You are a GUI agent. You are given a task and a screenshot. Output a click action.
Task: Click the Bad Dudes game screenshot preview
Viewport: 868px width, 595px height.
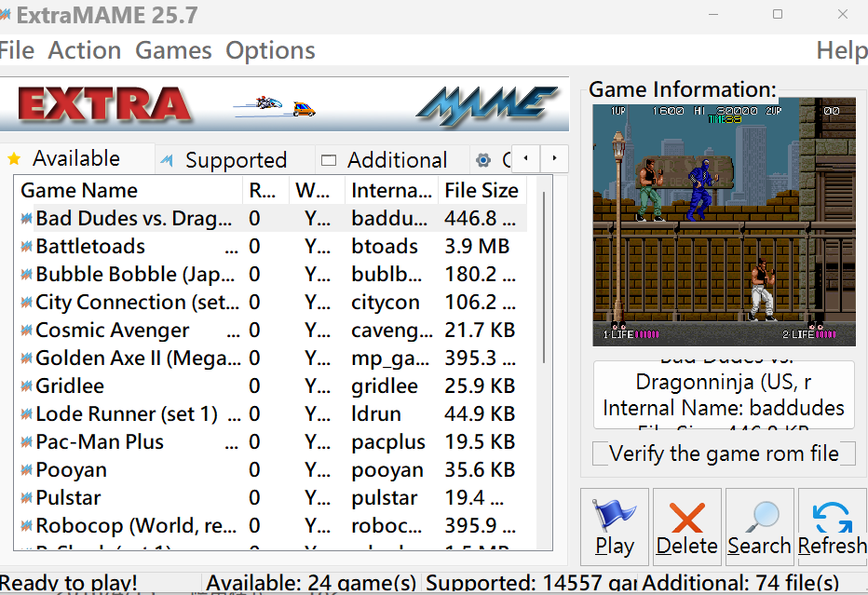tap(724, 222)
